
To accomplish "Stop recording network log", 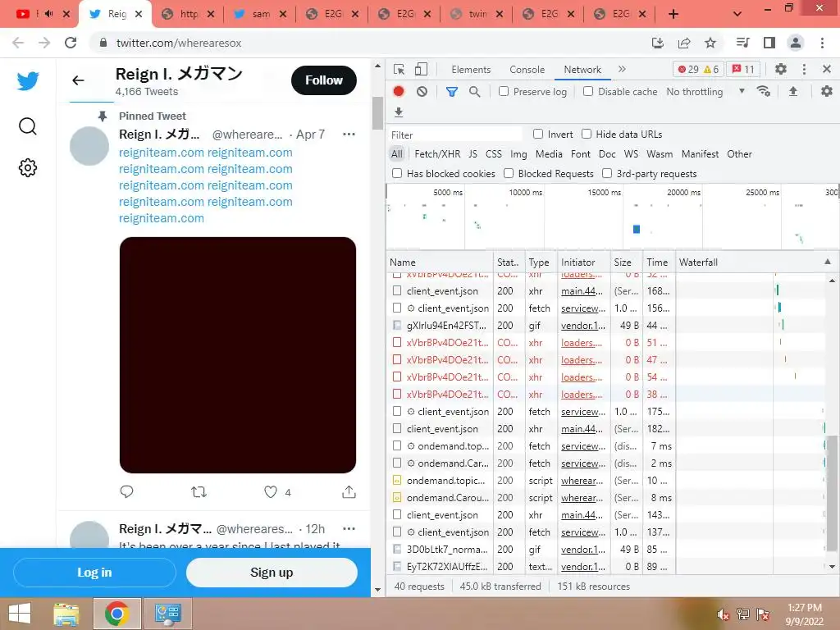I will pos(399,92).
